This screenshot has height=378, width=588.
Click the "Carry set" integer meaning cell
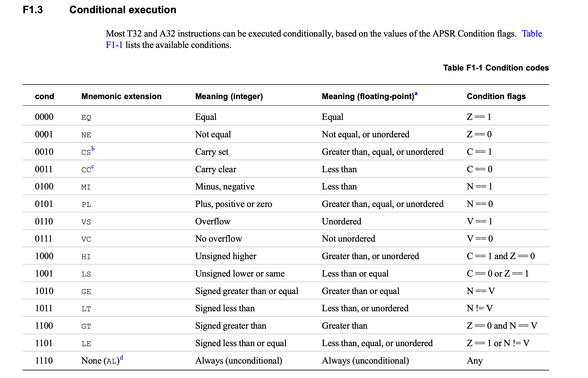pyautogui.click(x=212, y=152)
